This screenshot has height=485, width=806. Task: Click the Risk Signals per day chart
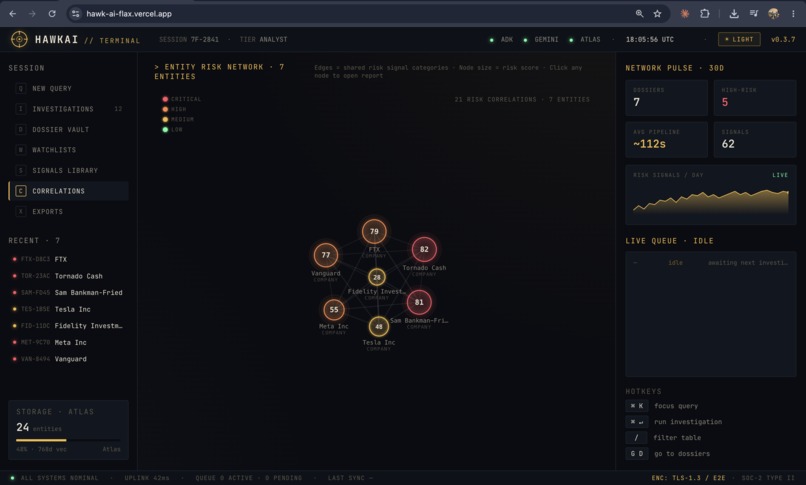pyautogui.click(x=711, y=195)
